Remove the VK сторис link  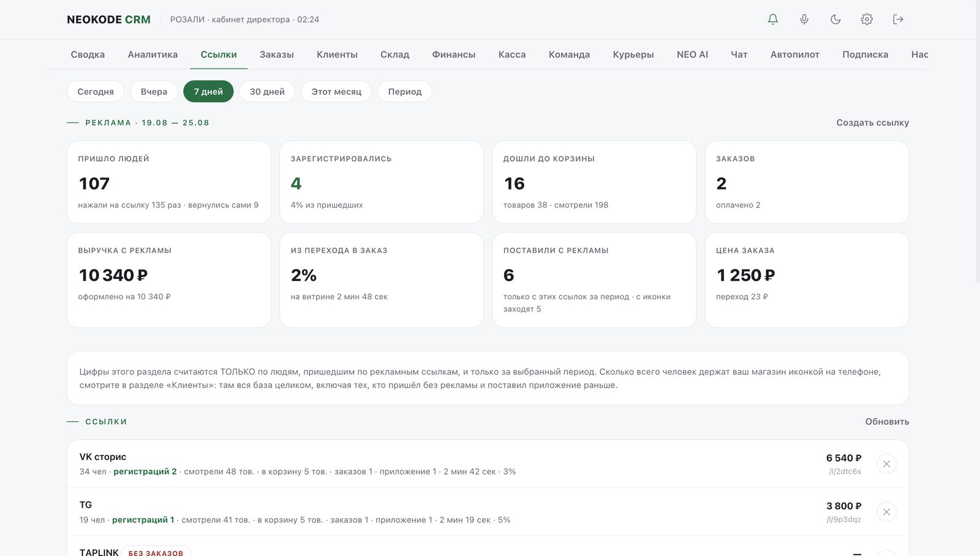point(886,463)
